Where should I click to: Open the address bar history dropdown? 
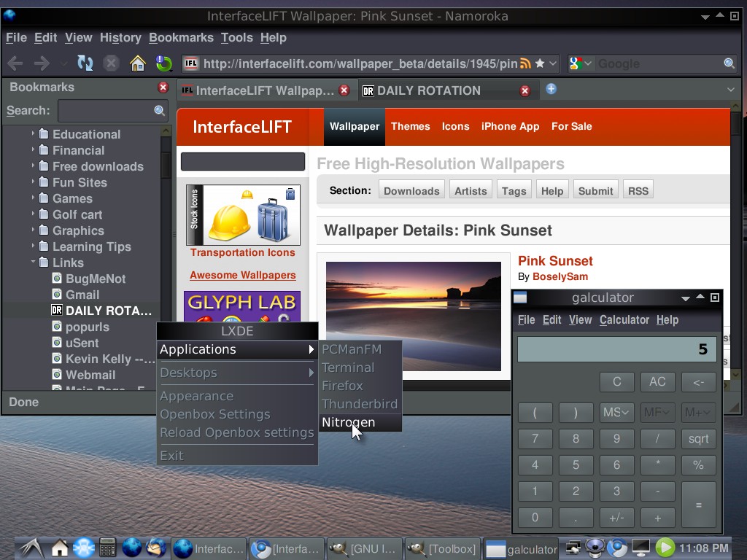[553, 63]
